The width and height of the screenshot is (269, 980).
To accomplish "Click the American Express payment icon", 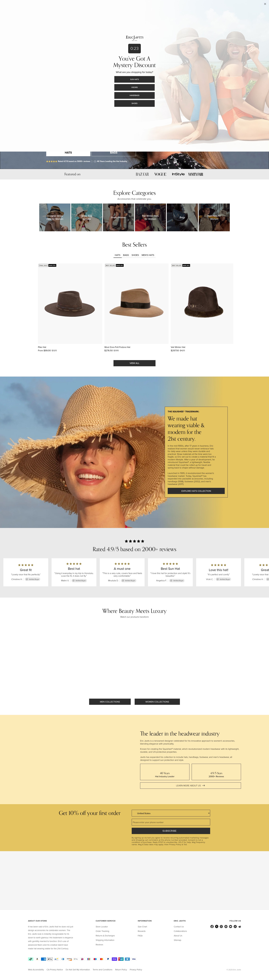I will coord(44,959).
